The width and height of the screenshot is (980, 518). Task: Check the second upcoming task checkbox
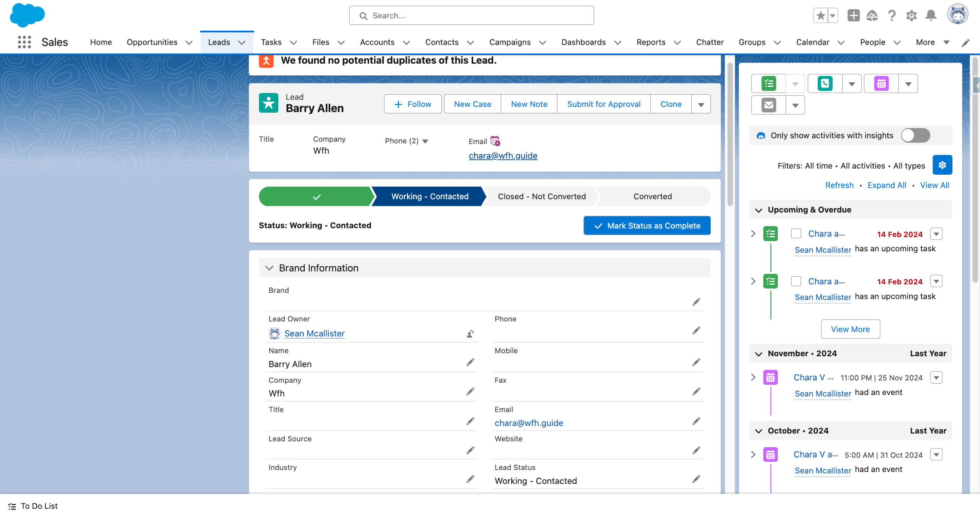[796, 281]
